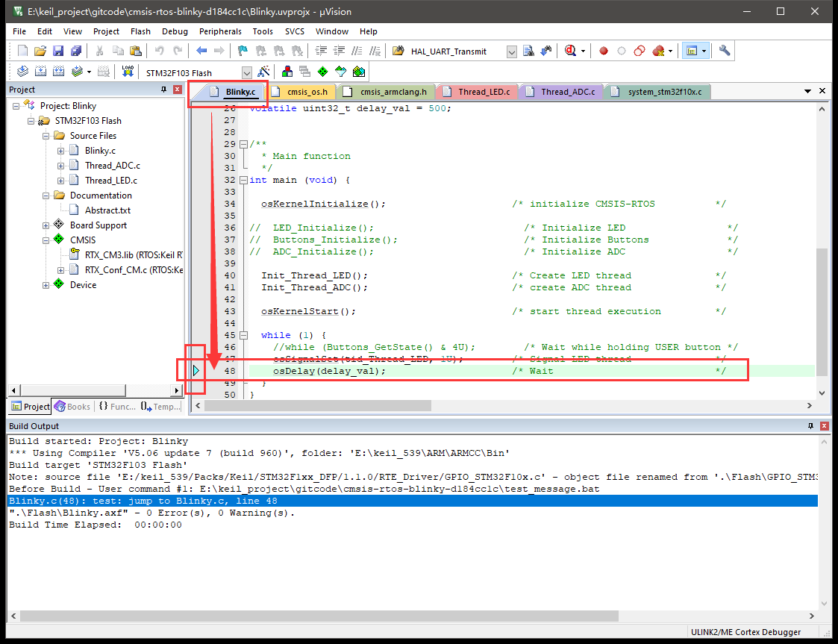Open the STM32F103 Flash target dropdown
Image resolution: width=838 pixels, height=644 pixels.
246,72
